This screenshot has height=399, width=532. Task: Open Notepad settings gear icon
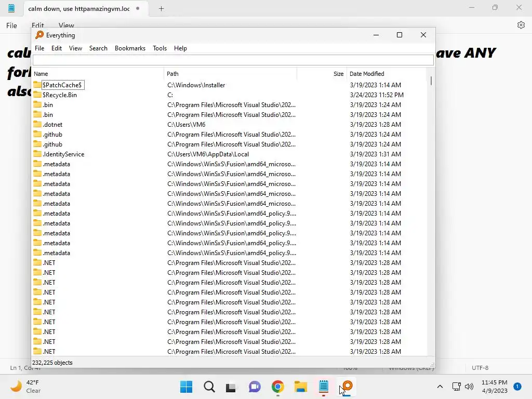[x=521, y=25]
